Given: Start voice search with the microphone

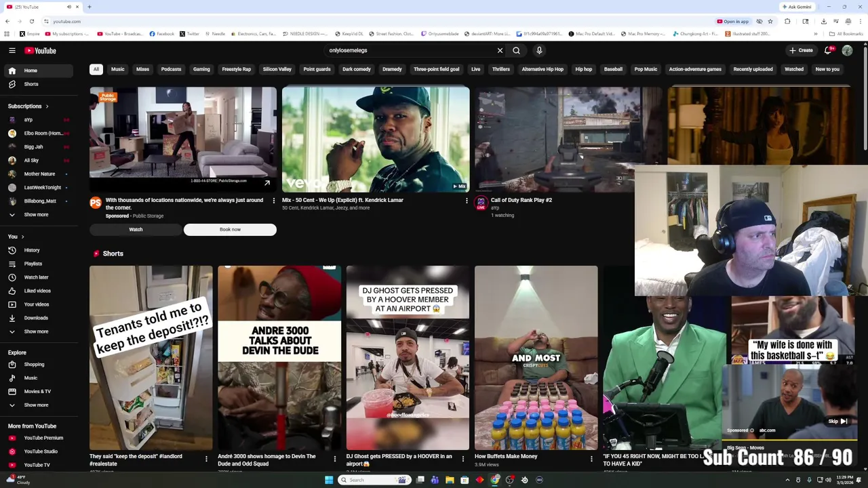Looking at the screenshot, I should 539,50.
